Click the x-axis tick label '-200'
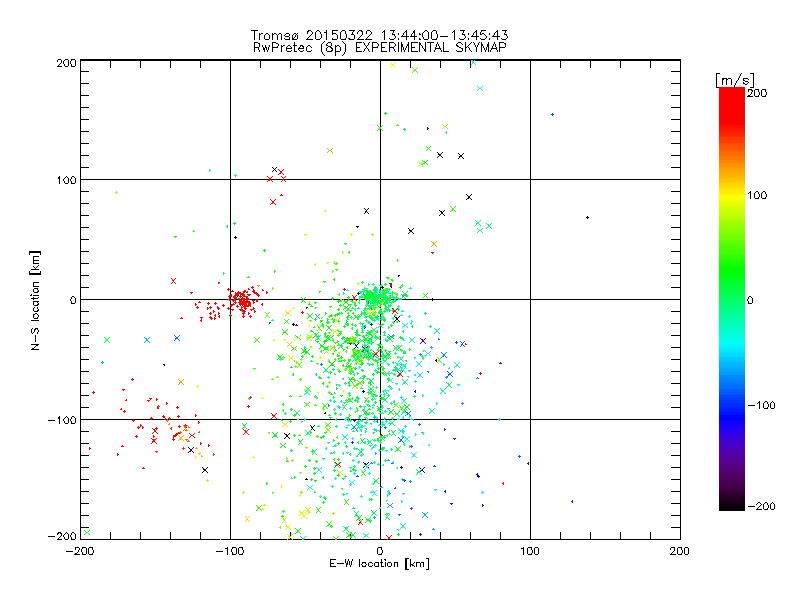This screenshot has height=600, width=800. [80, 551]
